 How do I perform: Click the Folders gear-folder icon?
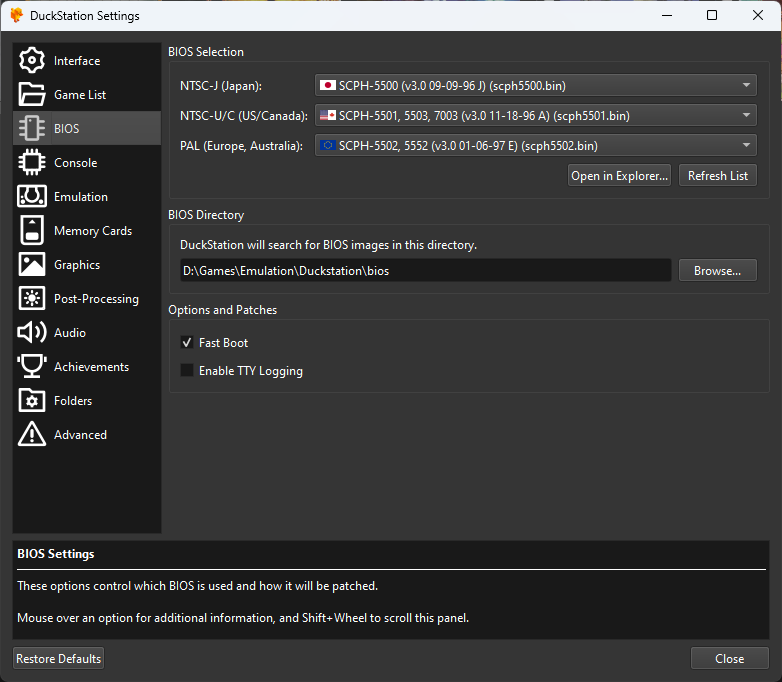[32, 400]
